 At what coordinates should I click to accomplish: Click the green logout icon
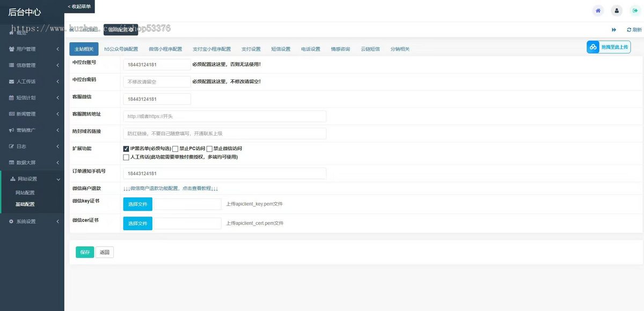635,10
